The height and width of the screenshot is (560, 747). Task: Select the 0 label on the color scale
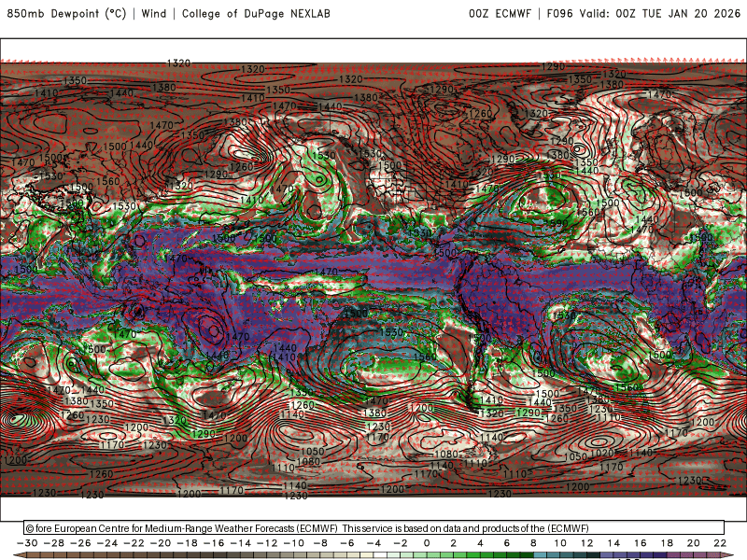[x=427, y=543]
